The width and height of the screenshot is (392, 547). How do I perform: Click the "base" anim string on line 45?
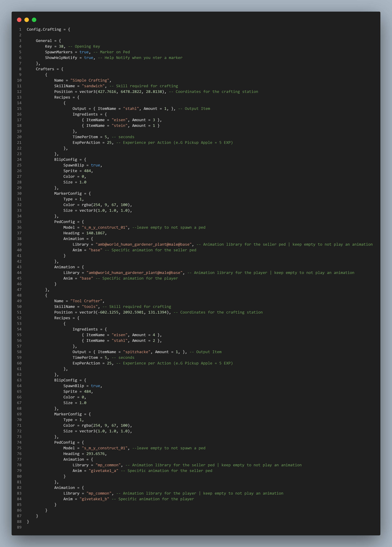pos(86,278)
